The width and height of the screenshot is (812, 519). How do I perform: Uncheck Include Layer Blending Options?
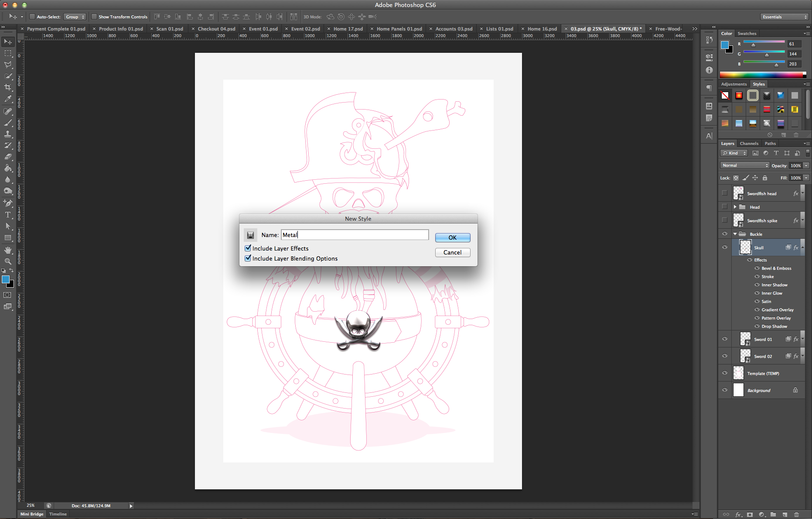click(248, 258)
